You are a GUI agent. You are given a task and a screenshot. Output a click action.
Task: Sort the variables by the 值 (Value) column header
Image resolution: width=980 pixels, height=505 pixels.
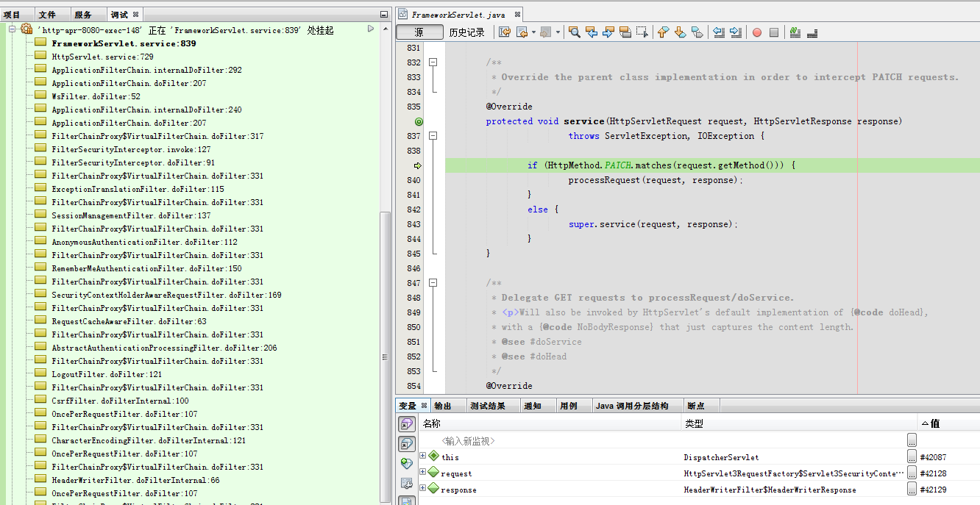tap(949, 423)
